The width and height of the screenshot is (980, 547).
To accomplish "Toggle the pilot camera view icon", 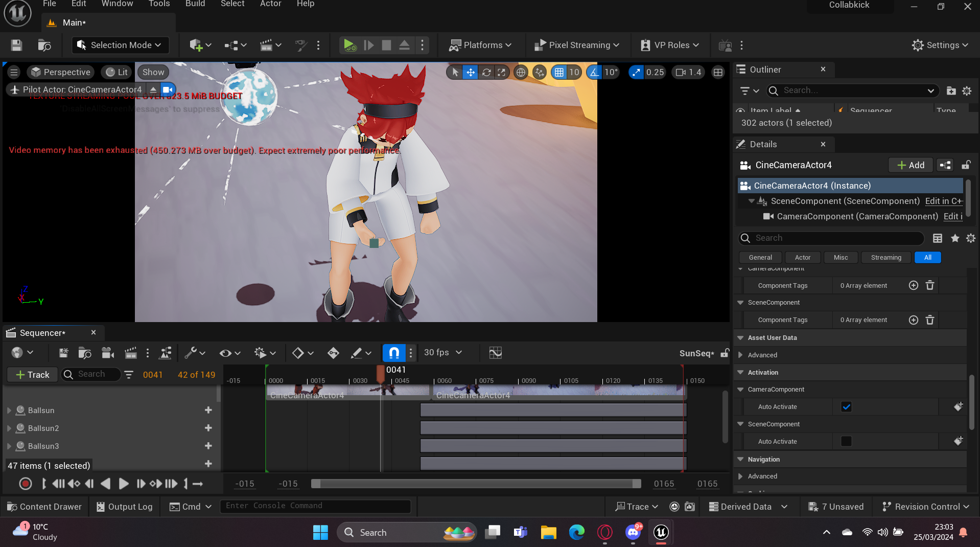I will (x=168, y=89).
